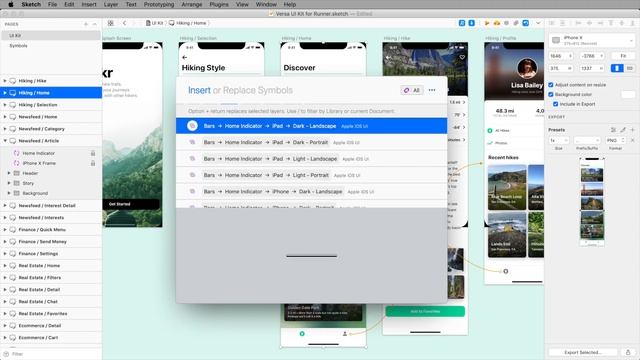Select the Hiking / Home breadcrumb
This screenshot has height=360, width=640.
188,23
